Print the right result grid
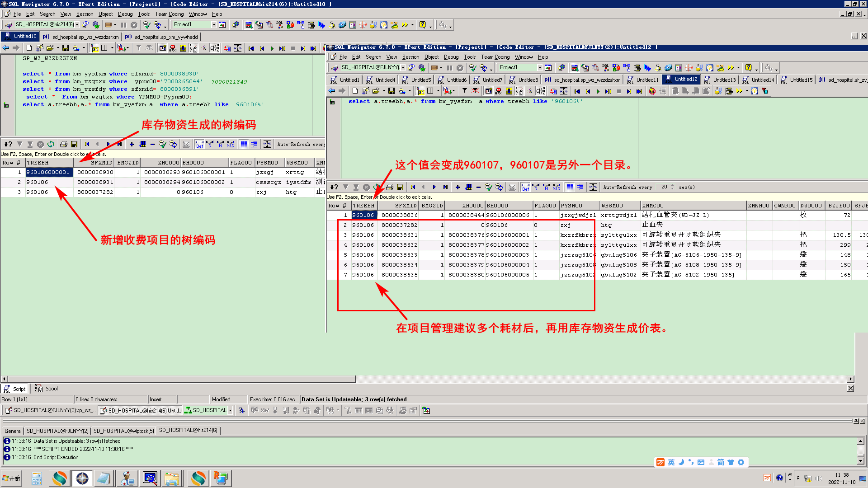Viewport: 868px width, 488px height. pos(390,187)
